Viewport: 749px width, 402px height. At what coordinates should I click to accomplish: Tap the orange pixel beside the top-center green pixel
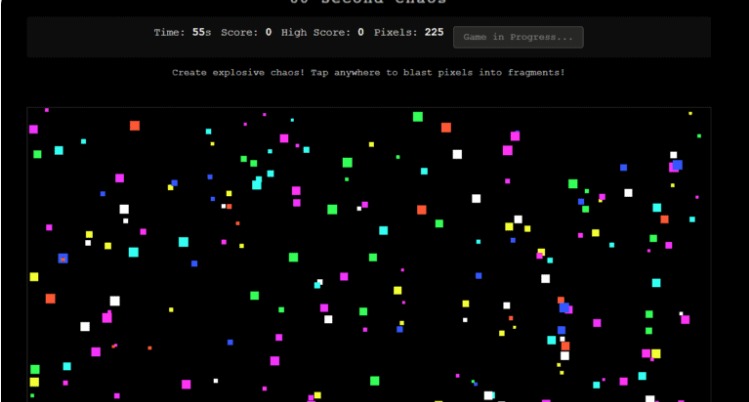point(446,127)
